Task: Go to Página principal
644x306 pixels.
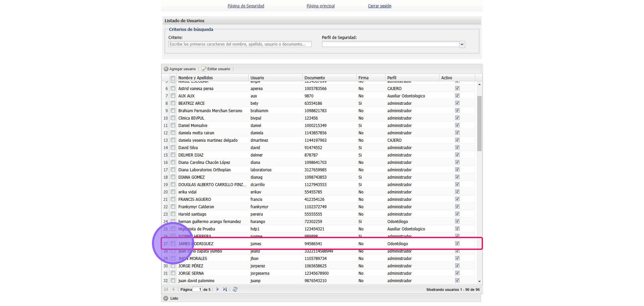Action: point(320,6)
